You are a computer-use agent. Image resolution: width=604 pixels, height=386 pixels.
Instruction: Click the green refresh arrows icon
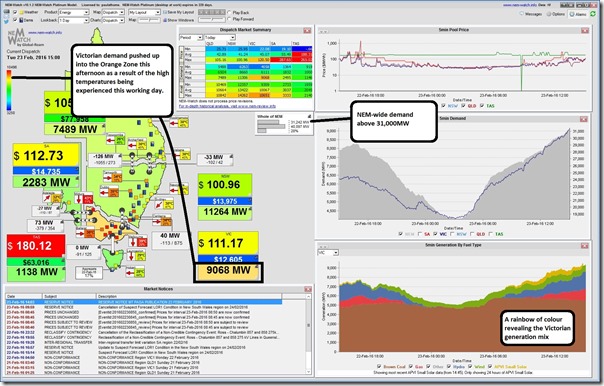pyautogui.click(x=593, y=14)
